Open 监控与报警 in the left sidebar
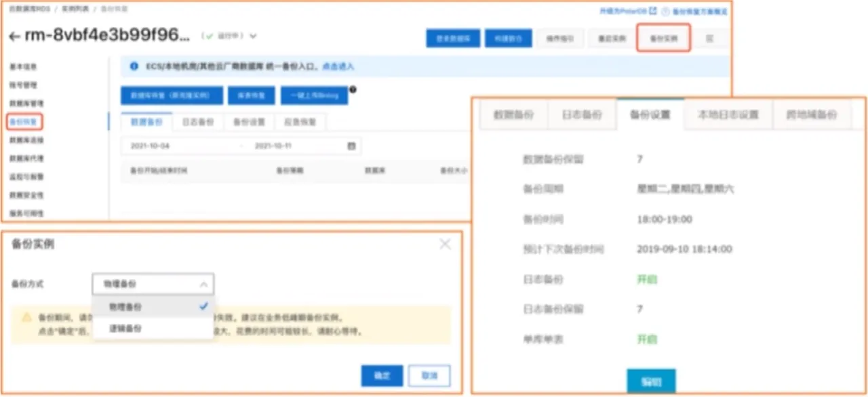The width and height of the screenshot is (868, 397). pyautogui.click(x=26, y=177)
